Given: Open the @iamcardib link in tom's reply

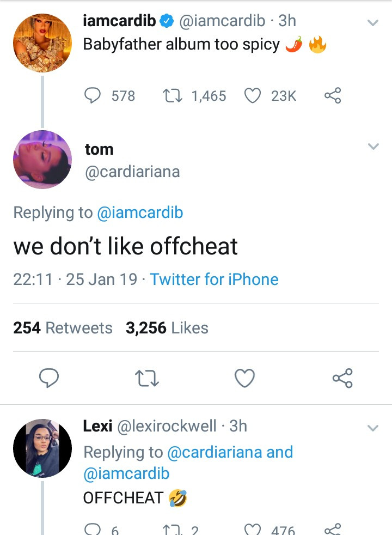Looking at the screenshot, I should 140,212.
